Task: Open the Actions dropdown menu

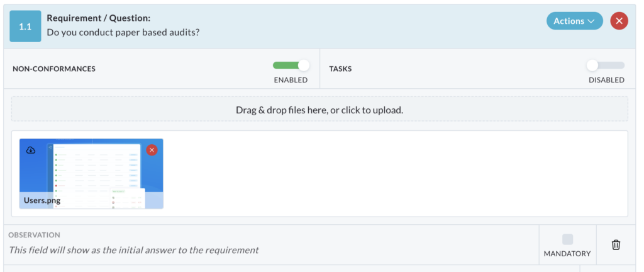Action: pyautogui.click(x=574, y=21)
